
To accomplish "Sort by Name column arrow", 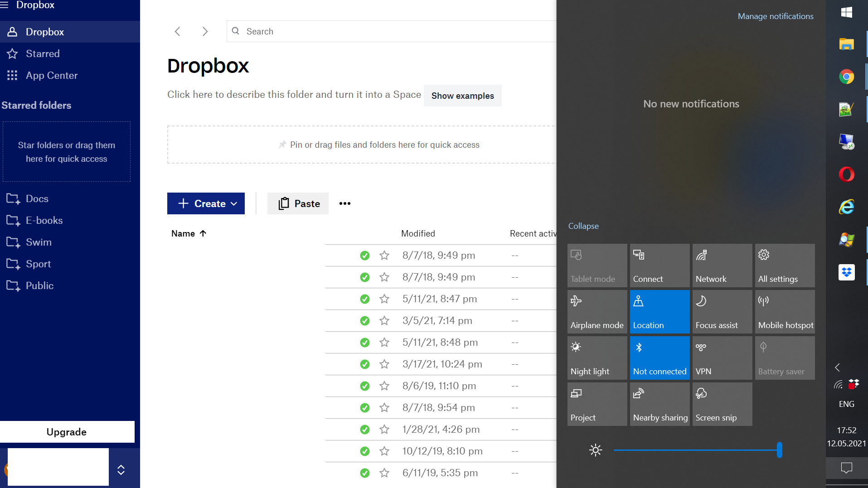I will (203, 233).
